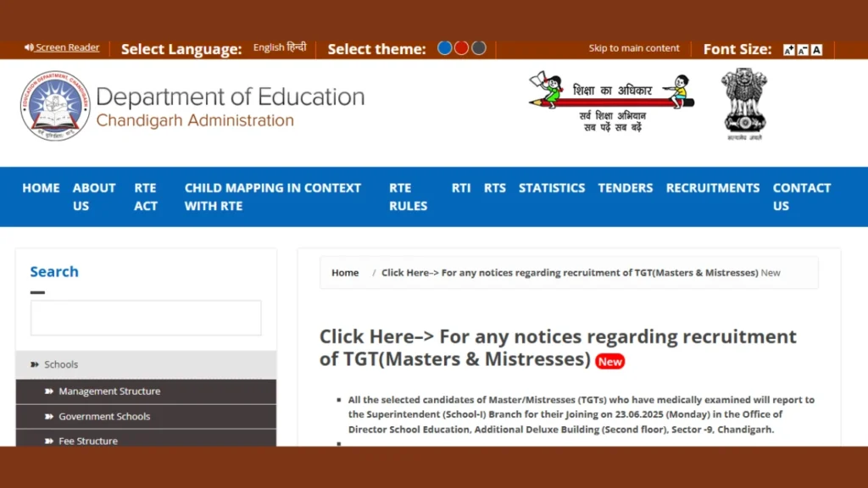Screen dimensions: 868x488
Task: Select the blue theme swatch
Action: point(444,47)
